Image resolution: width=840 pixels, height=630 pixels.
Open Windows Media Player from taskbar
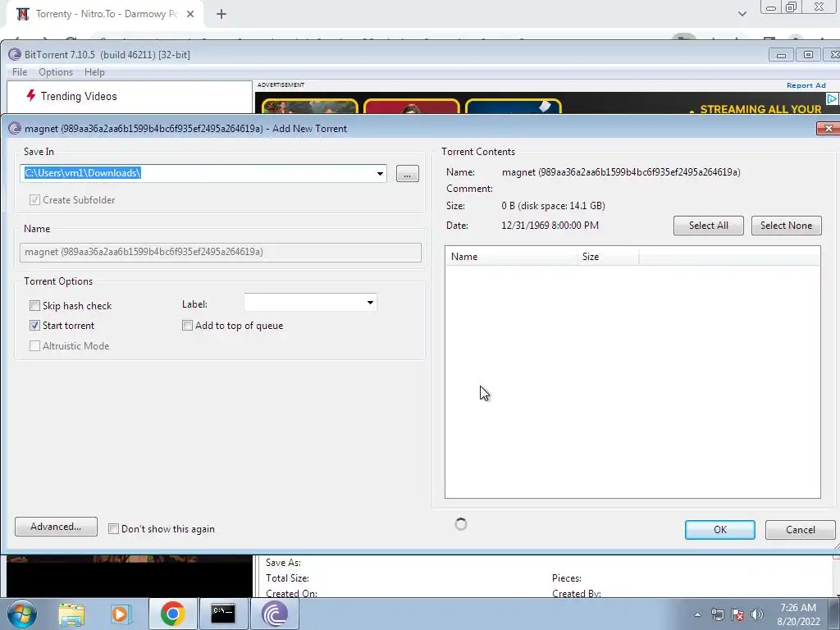click(x=120, y=614)
